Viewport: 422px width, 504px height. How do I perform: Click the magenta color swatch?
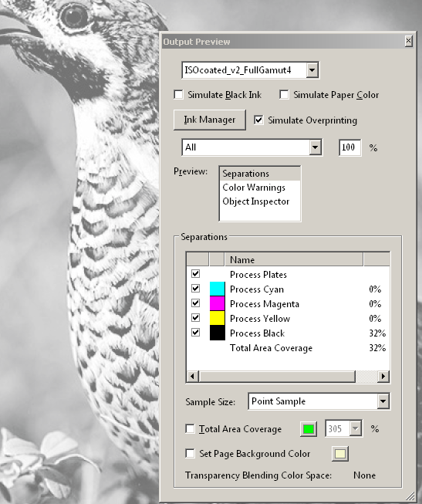218,303
